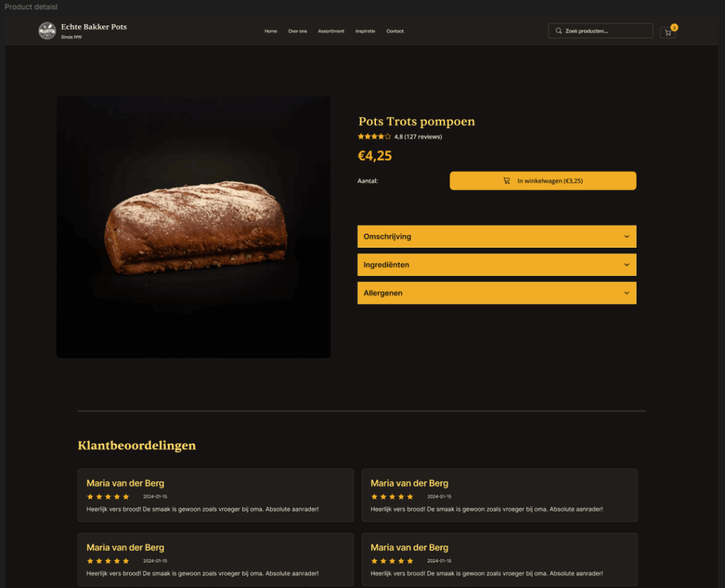The height and width of the screenshot is (588, 725).
Task: Click the star rating of first review card
Action: 108,497
